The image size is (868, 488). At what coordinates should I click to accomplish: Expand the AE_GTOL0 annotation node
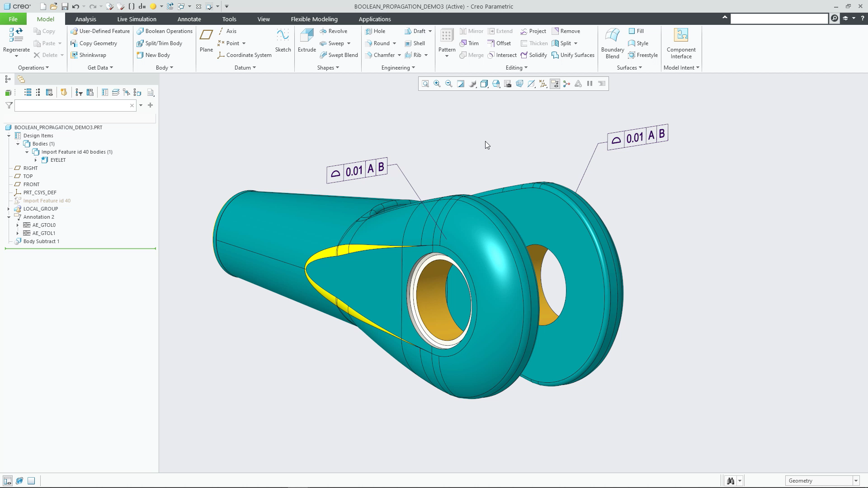(x=18, y=225)
